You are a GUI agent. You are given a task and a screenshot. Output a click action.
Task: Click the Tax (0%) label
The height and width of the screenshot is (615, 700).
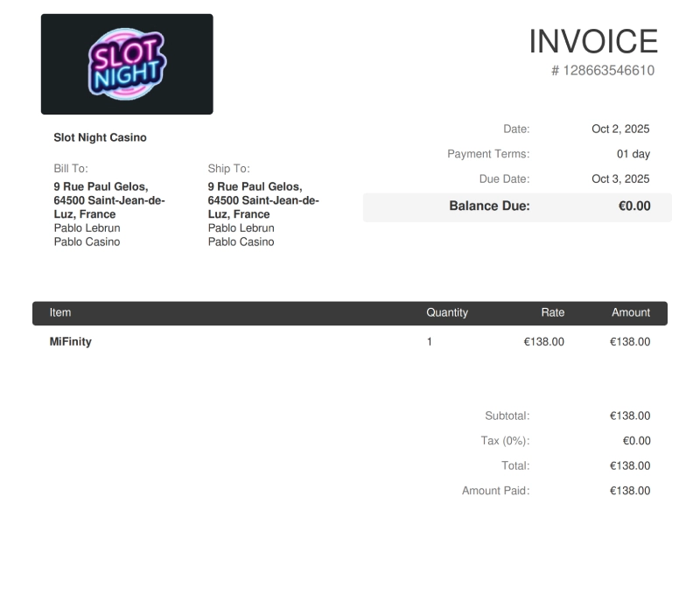click(x=505, y=441)
